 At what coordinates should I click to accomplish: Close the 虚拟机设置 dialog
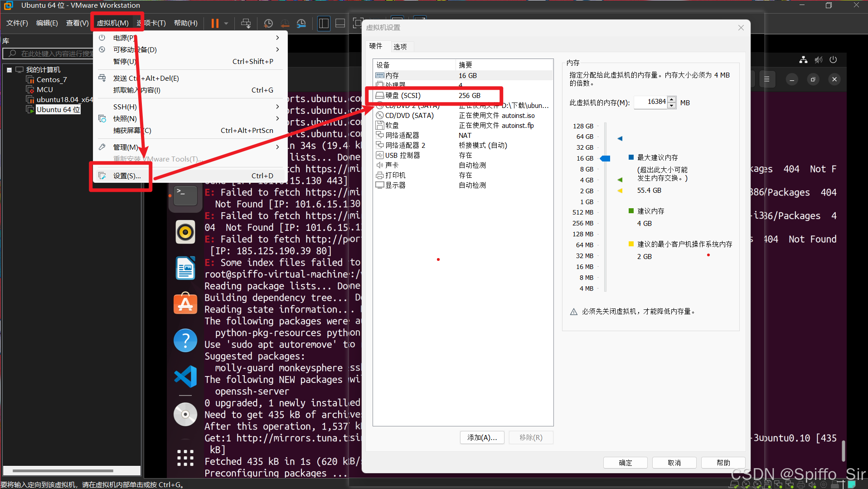coord(741,28)
